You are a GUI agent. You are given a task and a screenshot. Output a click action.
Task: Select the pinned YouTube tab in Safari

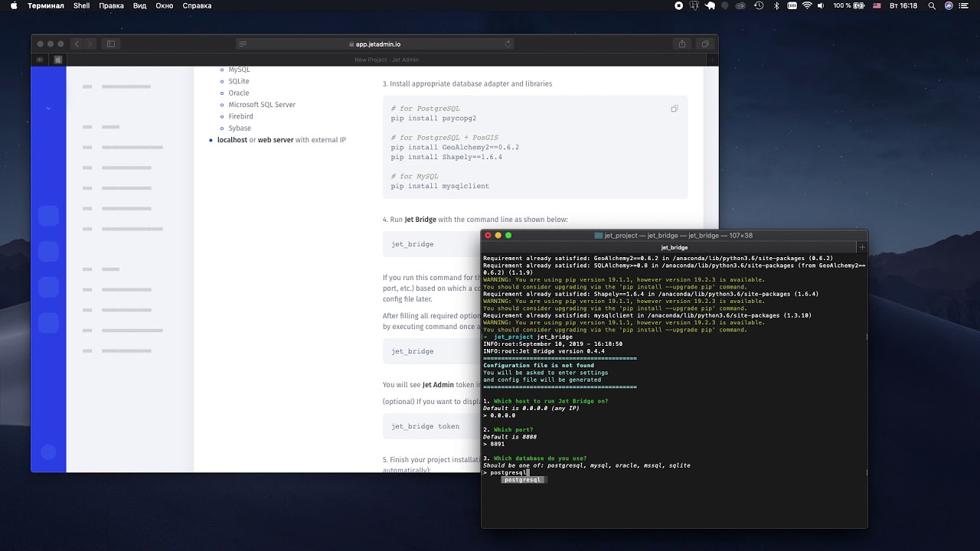[40, 60]
